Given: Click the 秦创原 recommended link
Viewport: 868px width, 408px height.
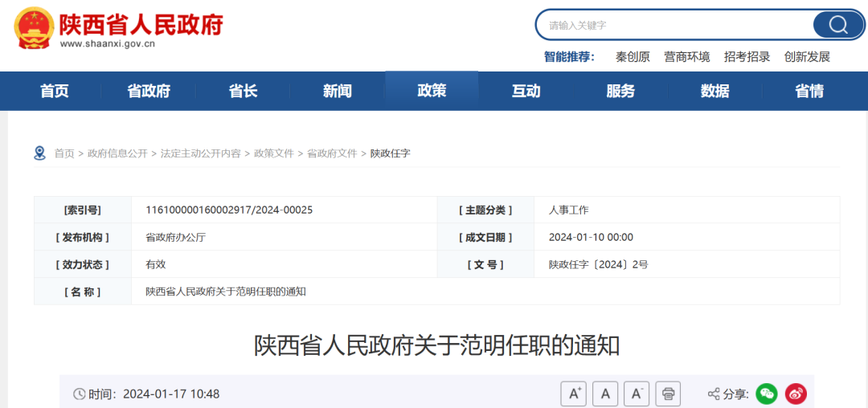Looking at the screenshot, I should coord(633,56).
